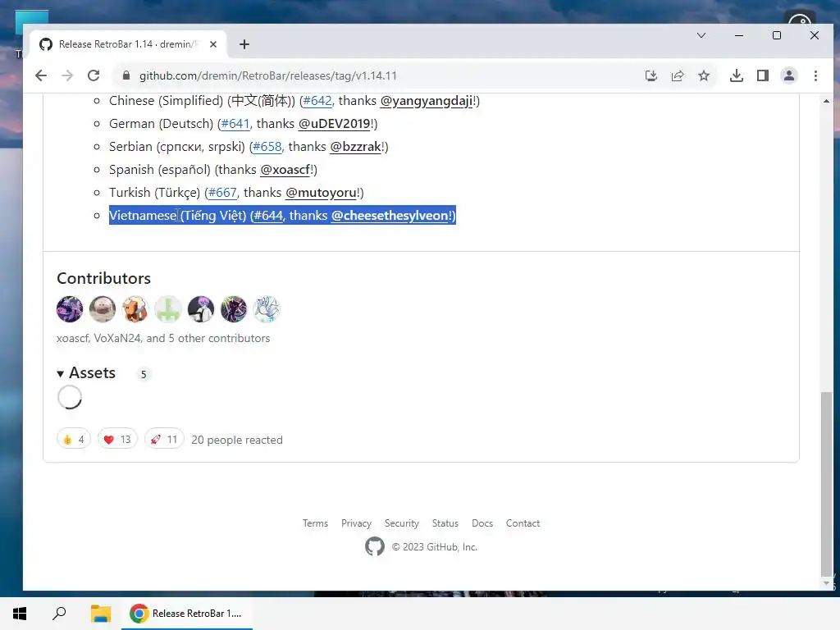Viewport: 840px width, 630px height.
Task: Toggle heart reaction with 13
Action: tap(117, 440)
